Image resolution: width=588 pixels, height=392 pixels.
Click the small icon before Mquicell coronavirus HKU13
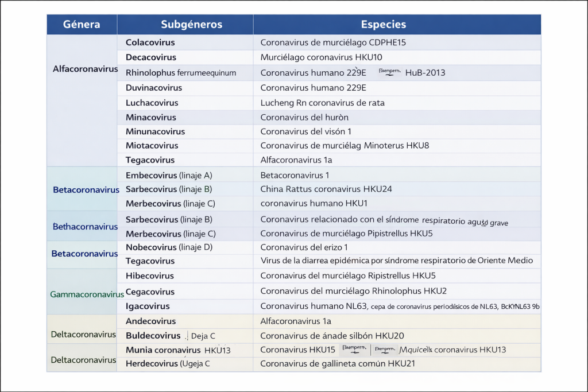click(384, 349)
